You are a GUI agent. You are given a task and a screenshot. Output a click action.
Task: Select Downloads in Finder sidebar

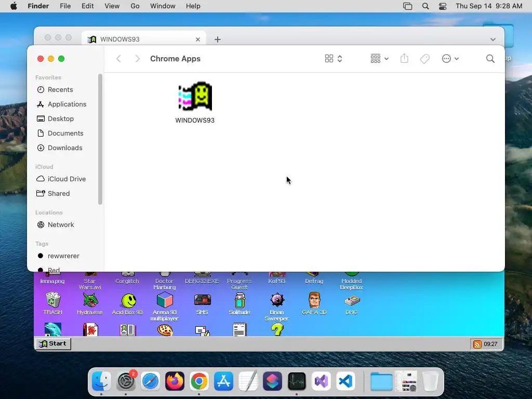click(65, 148)
